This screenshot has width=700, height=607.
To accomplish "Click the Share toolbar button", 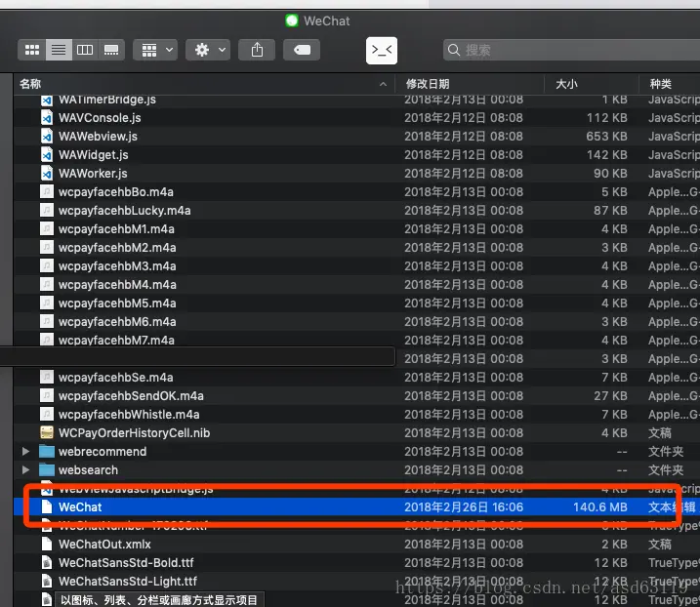I will point(257,50).
